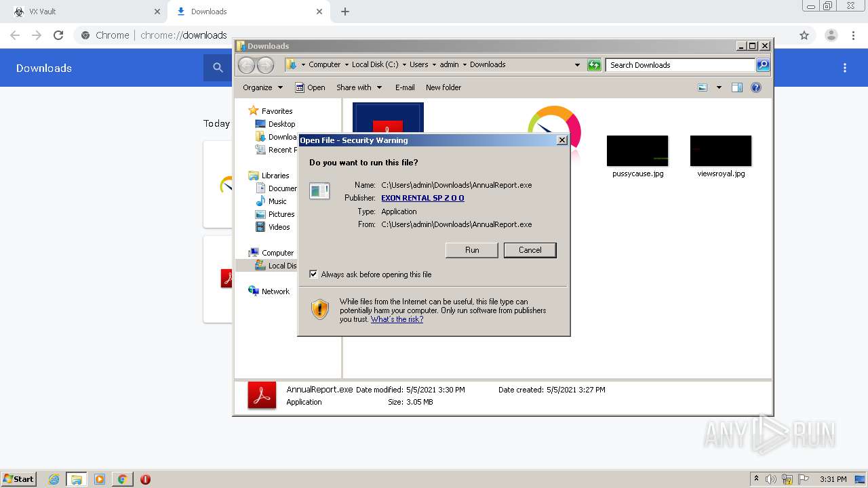Screen dimensions: 868x488
Task: Click Chrome's back button
Action: tap(15, 35)
